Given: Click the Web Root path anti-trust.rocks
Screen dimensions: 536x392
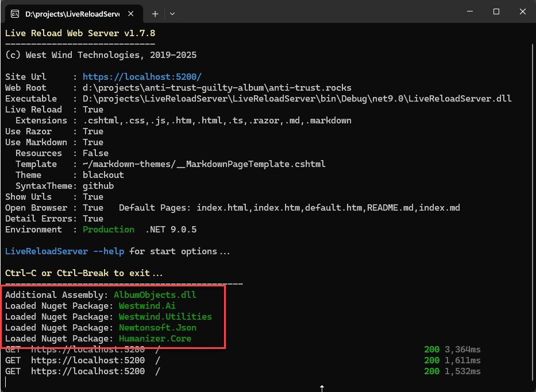Looking at the screenshot, I should pyautogui.click(x=217, y=88).
